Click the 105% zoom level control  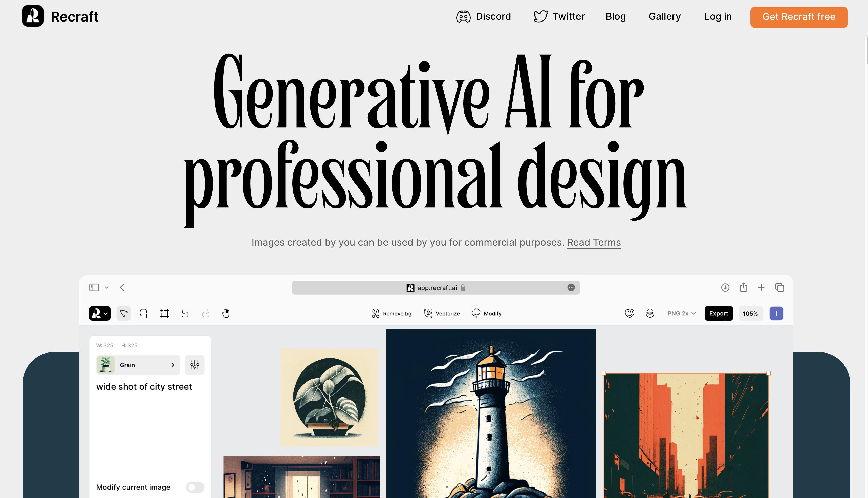750,313
